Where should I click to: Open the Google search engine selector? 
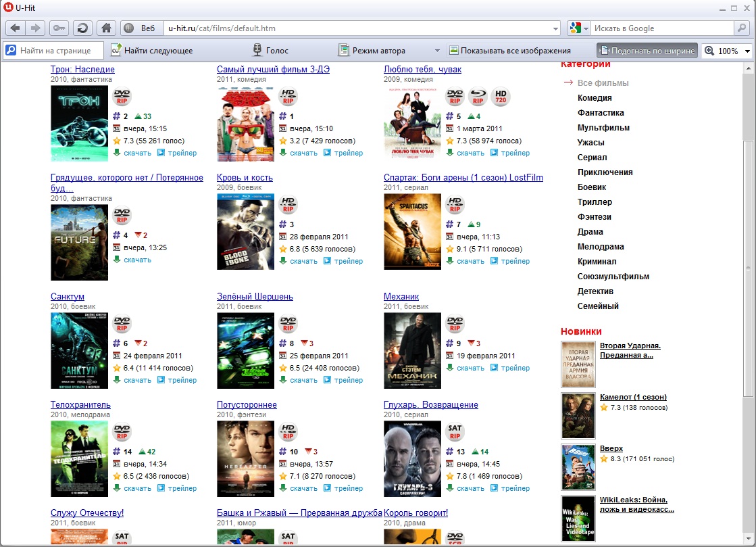click(x=578, y=28)
